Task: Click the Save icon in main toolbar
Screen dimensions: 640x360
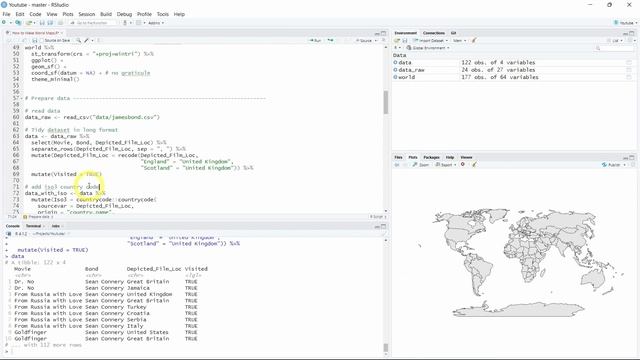Action: [x=42, y=23]
